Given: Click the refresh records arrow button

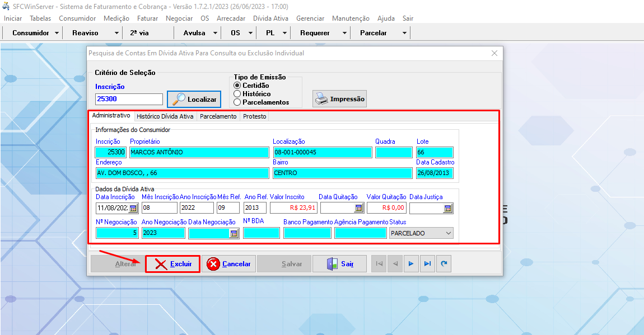Looking at the screenshot, I should (444, 264).
